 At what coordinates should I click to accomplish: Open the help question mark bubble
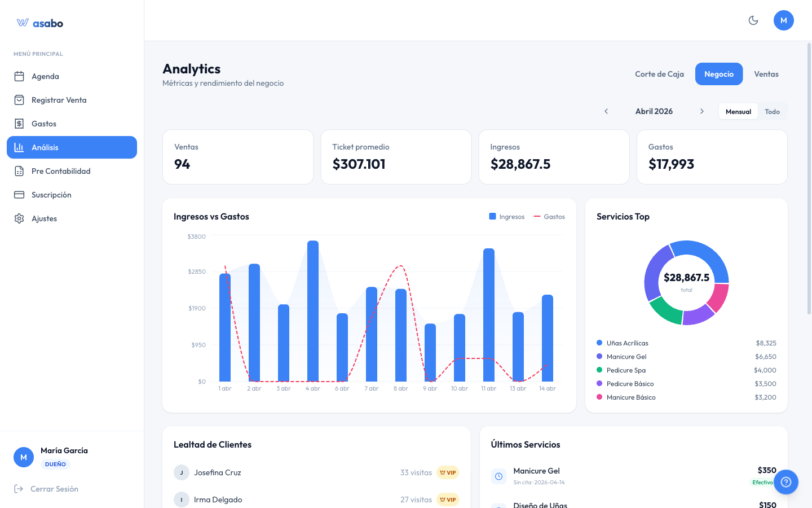click(786, 482)
